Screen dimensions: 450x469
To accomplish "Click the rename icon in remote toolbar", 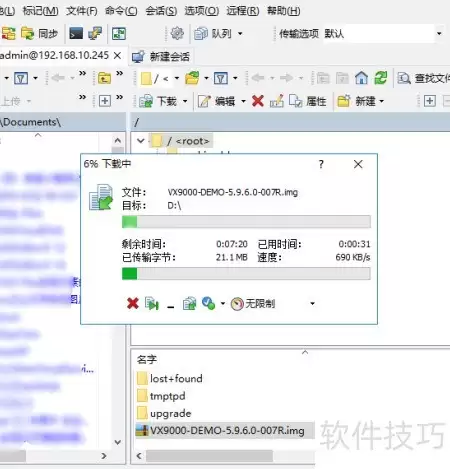I will click(277, 101).
